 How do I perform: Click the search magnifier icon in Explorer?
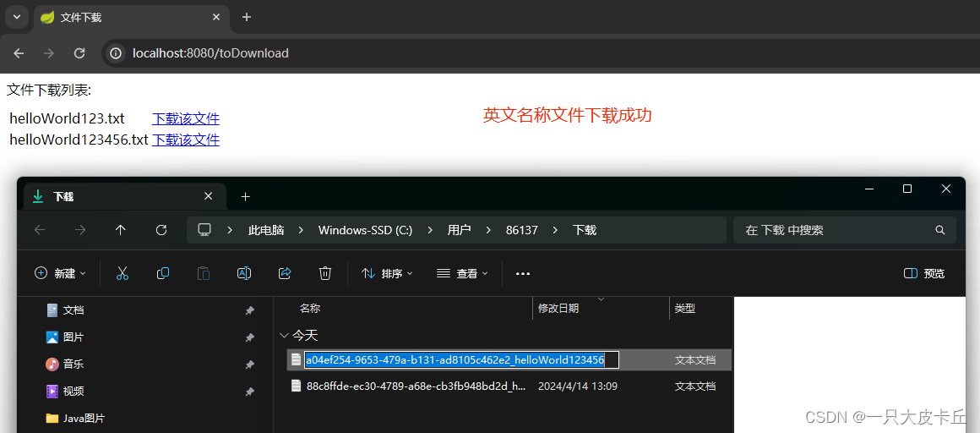point(940,230)
